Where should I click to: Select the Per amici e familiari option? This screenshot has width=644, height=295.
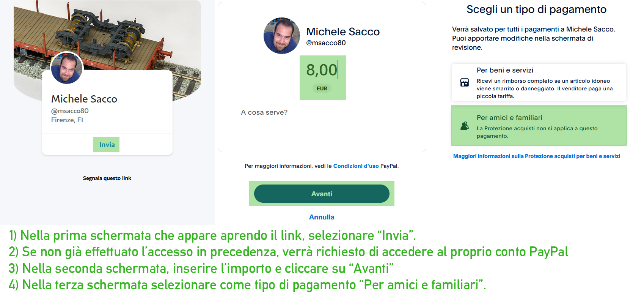539,126
